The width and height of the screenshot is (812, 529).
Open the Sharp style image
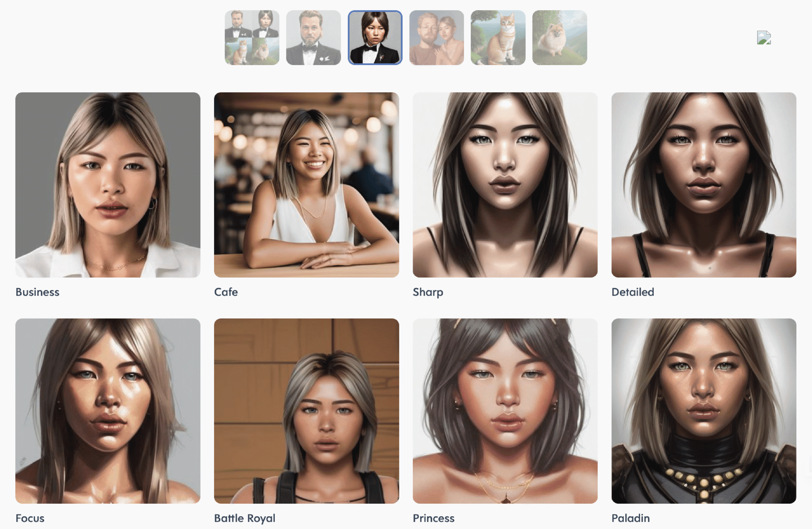pos(505,185)
